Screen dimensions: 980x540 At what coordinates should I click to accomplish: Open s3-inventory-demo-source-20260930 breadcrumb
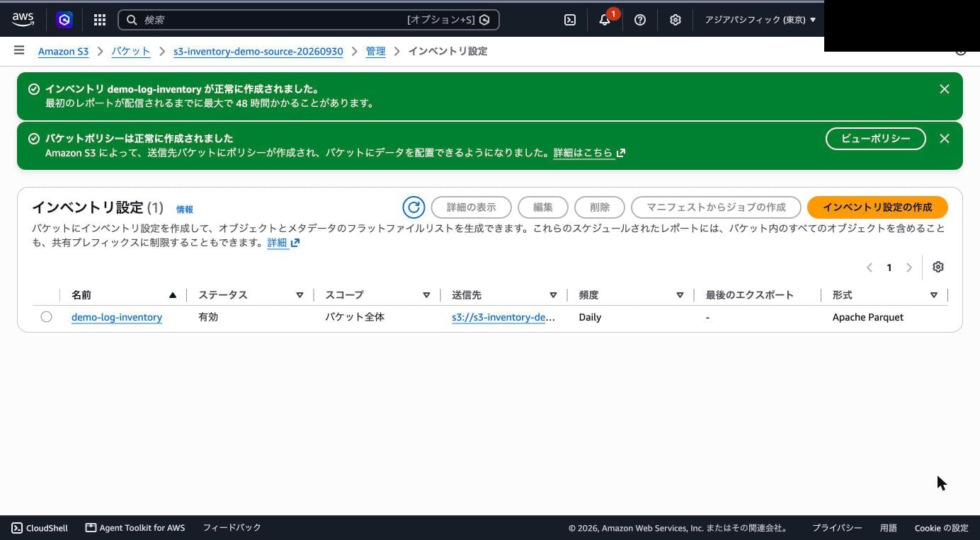pos(258,51)
